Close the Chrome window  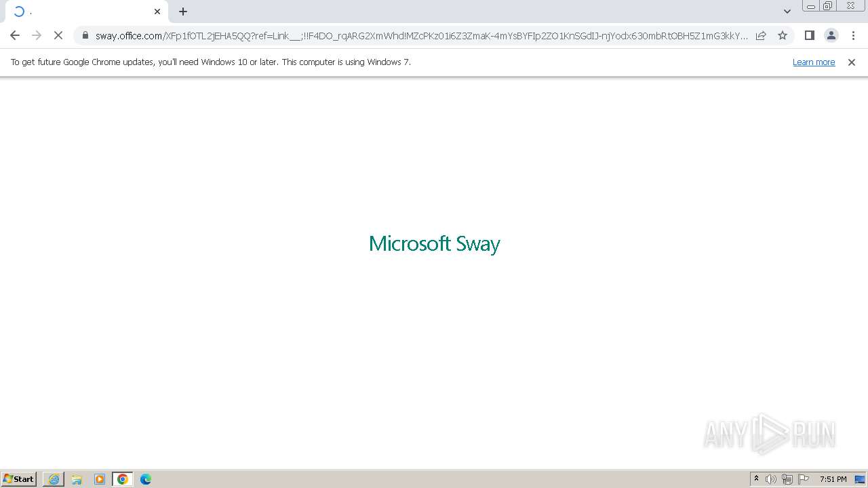(x=850, y=6)
